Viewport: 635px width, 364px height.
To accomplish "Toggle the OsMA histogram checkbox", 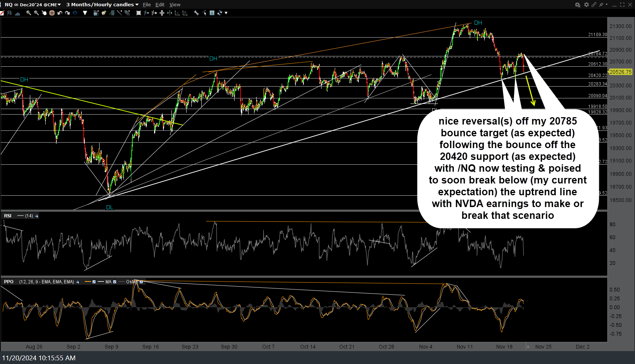I will click(x=141, y=282).
